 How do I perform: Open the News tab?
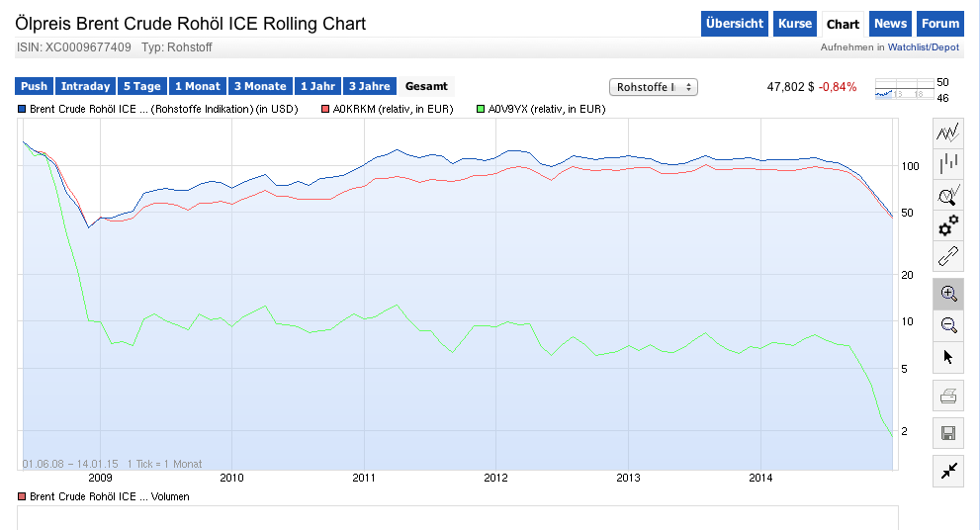890,24
